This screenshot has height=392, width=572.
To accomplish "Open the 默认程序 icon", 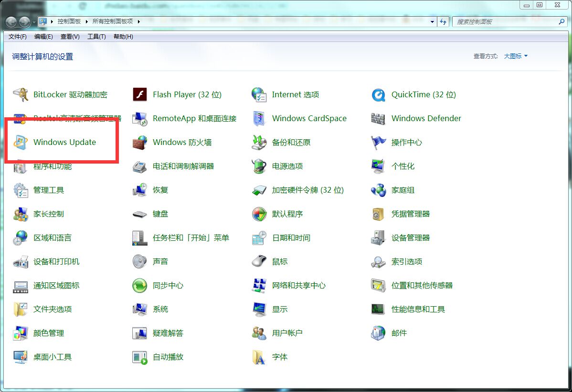I will point(259,214).
